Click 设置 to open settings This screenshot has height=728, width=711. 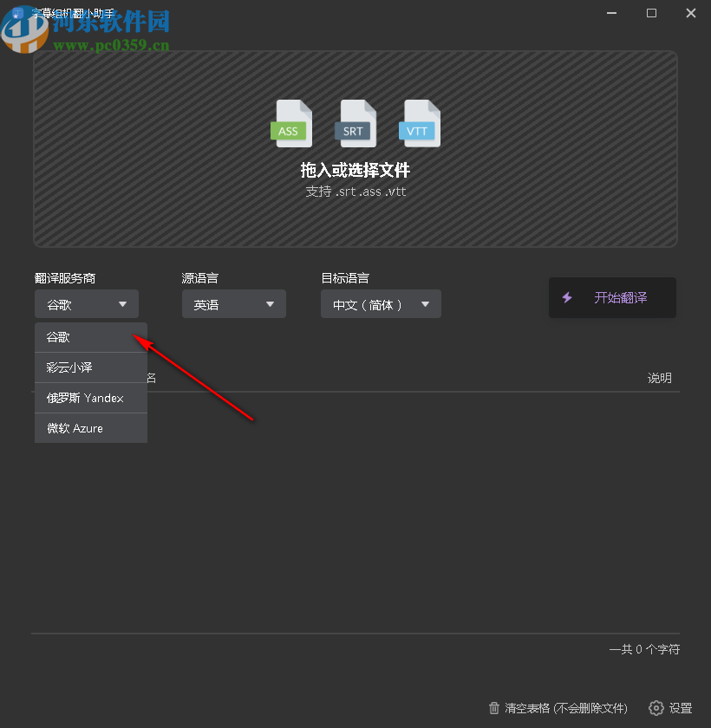(x=678, y=708)
